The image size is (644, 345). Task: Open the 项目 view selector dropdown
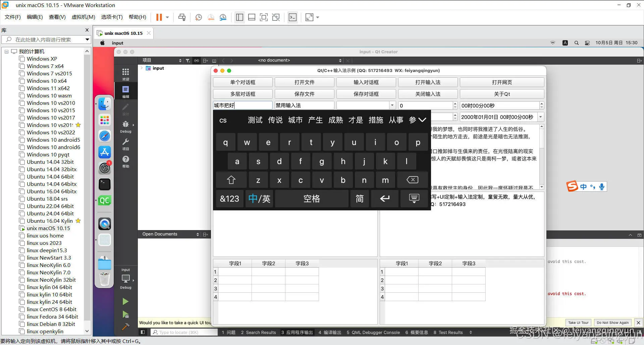point(162,60)
